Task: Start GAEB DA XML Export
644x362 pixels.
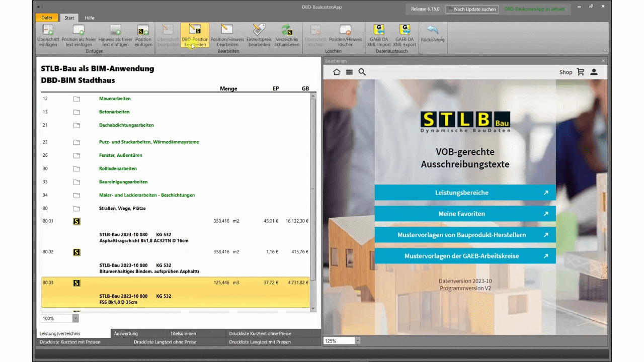Action: click(x=405, y=35)
